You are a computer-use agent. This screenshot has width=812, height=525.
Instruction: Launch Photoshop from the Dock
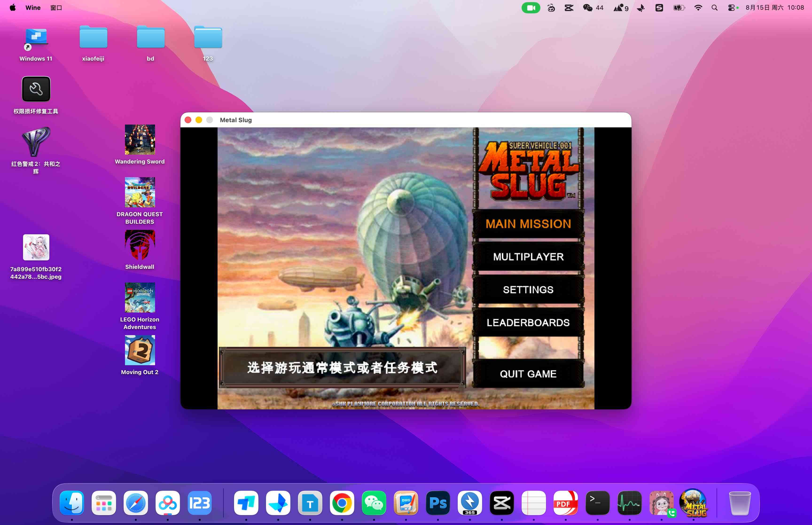tap(438, 503)
